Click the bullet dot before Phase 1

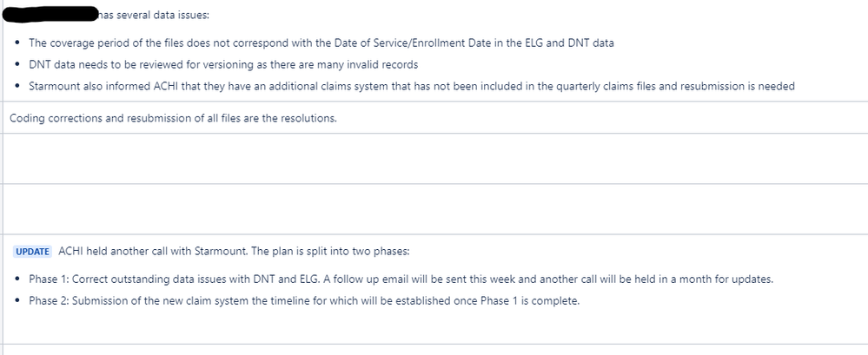click(x=18, y=279)
